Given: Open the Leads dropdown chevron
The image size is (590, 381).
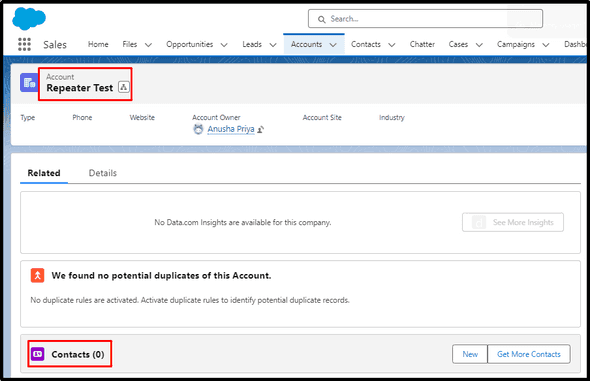Looking at the screenshot, I should (273, 45).
